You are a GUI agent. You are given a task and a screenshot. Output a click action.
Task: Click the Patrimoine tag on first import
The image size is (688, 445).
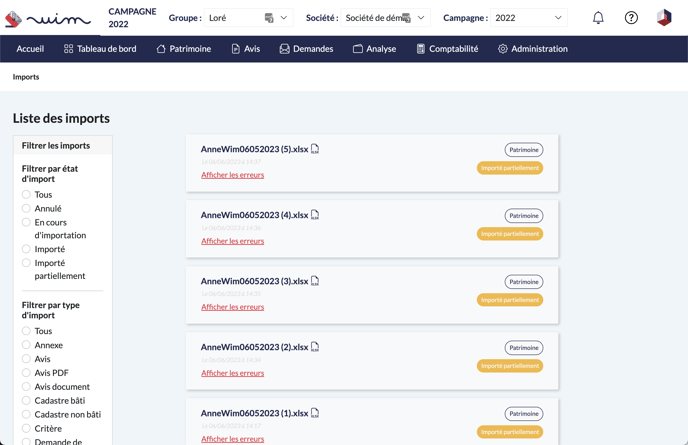pos(523,150)
